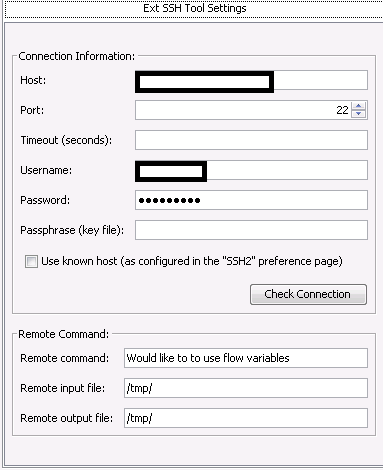Focus the Password field
The width and height of the screenshot is (383, 472).
tap(251, 200)
